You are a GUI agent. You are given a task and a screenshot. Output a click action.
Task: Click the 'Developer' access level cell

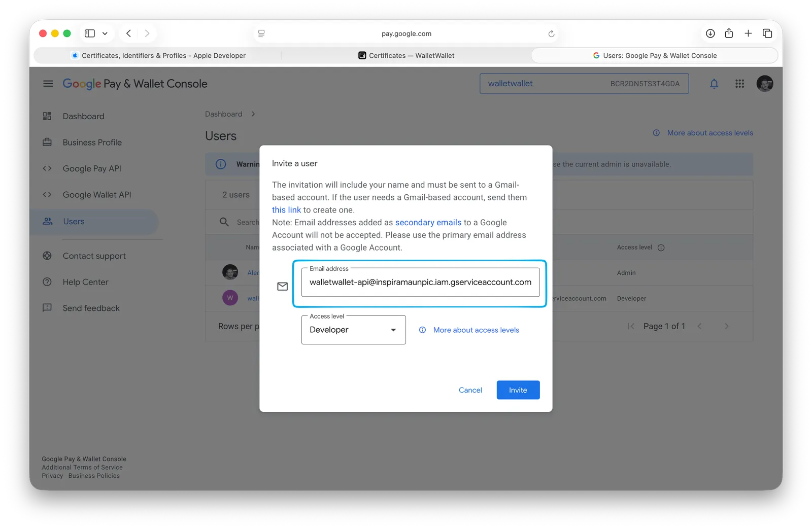click(x=631, y=299)
